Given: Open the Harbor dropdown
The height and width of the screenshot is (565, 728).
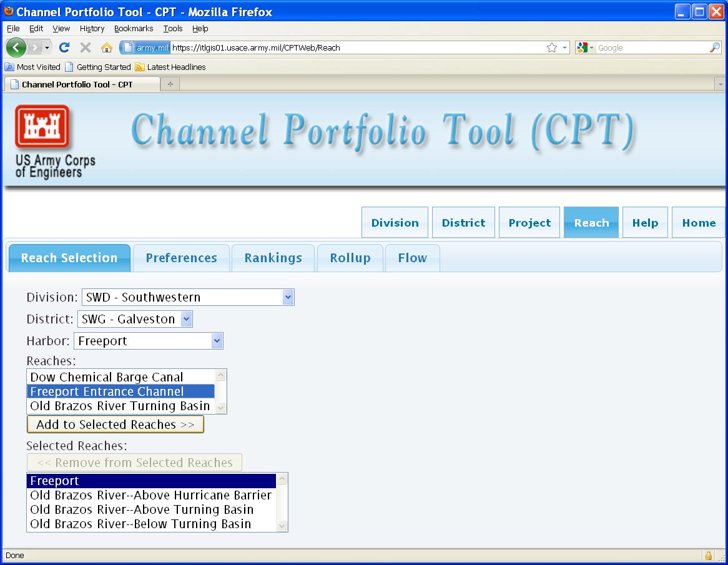Looking at the screenshot, I should click(x=148, y=341).
